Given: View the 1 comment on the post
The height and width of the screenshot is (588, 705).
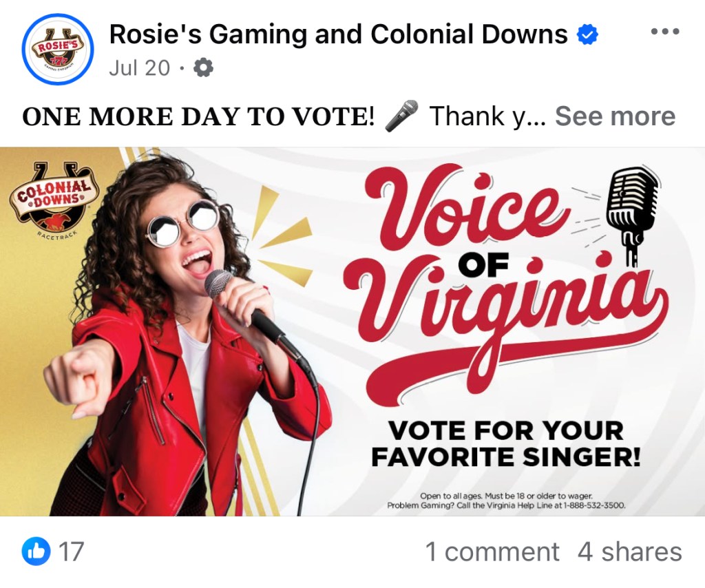Looking at the screenshot, I should (492, 552).
